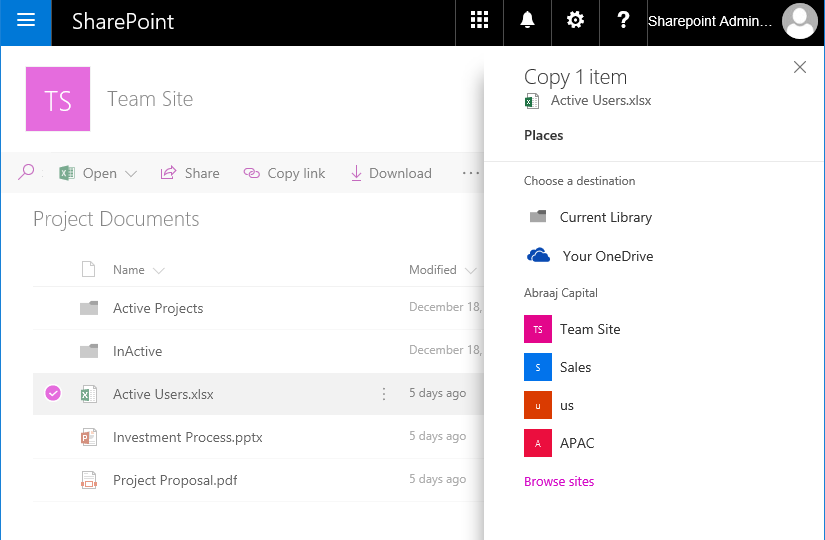Image resolution: width=825 pixels, height=540 pixels.
Task: Open the Active Projects folder
Action: [158, 308]
